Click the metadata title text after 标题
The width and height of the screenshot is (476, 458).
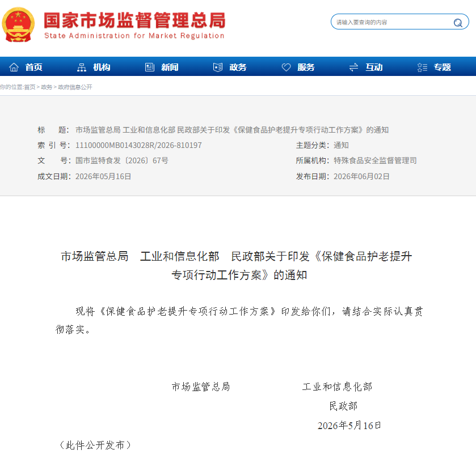click(232, 130)
